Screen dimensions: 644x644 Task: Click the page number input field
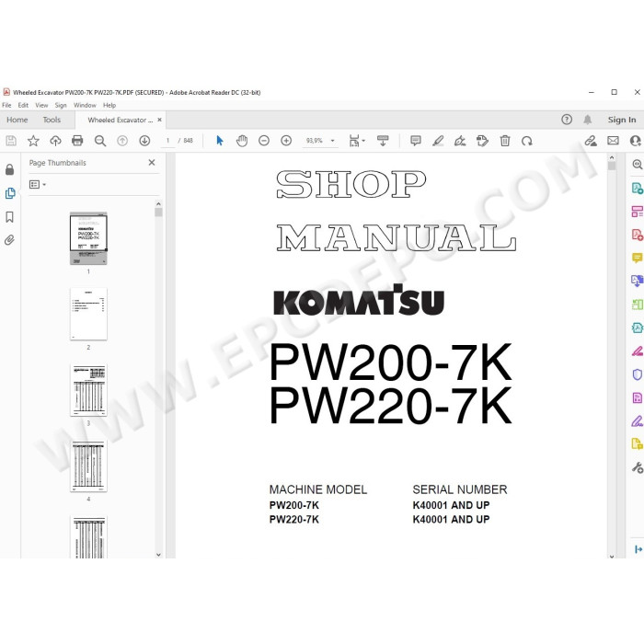(x=167, y=141)
